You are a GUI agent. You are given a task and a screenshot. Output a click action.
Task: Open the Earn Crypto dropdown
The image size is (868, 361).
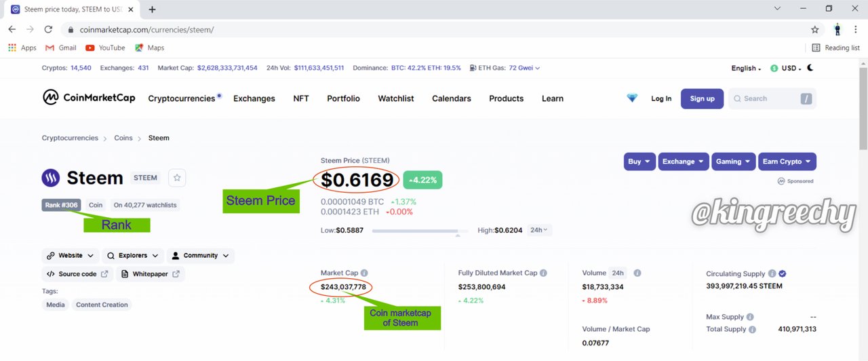click(x=787, y=161)
